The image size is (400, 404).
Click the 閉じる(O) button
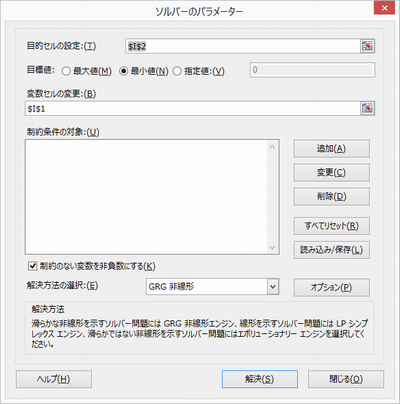[x=346, y=379]
